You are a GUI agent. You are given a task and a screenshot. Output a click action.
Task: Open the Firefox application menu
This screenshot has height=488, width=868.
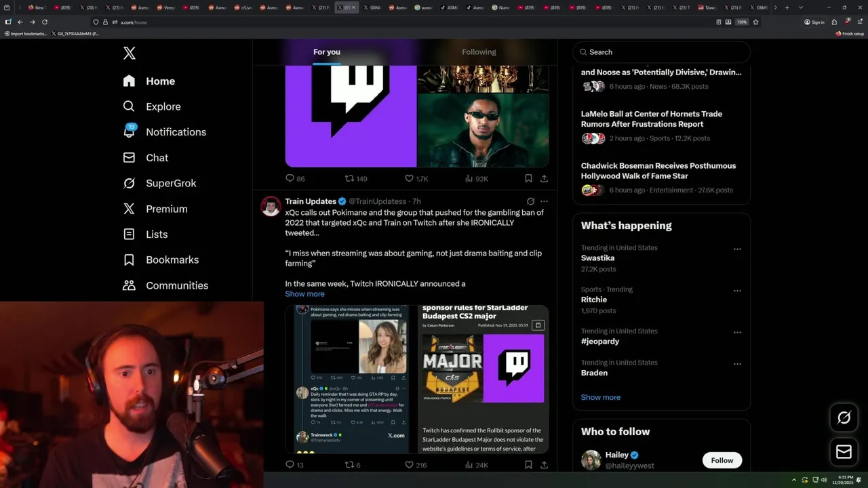click(x=859, y=22)
